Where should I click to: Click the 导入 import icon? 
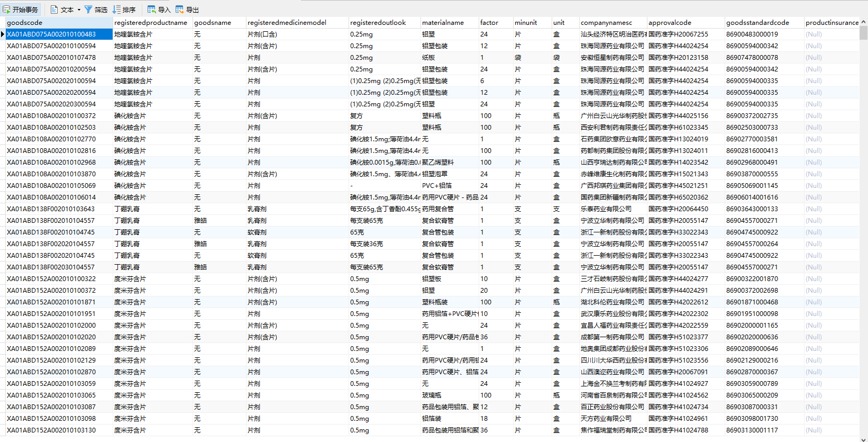point(151,10)
